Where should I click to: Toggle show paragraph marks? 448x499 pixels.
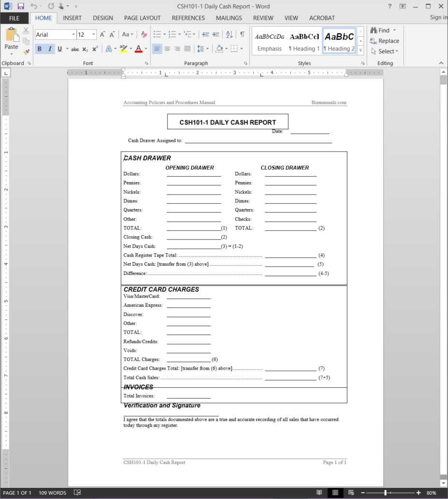point(242,34)
